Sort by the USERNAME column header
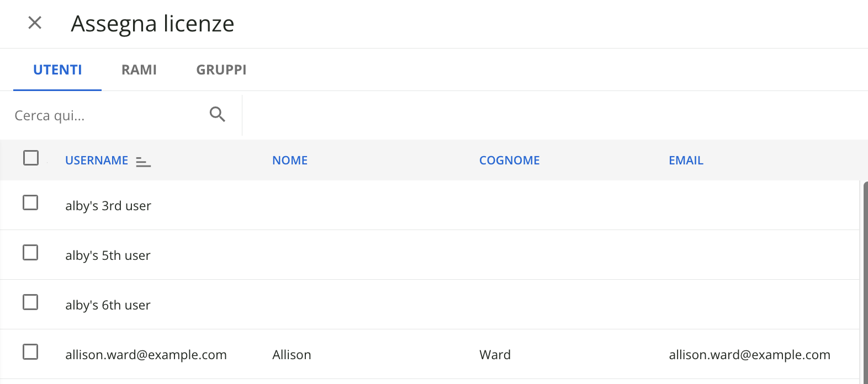The width and height of the screenshot is (868, 384). click(97, 161)
